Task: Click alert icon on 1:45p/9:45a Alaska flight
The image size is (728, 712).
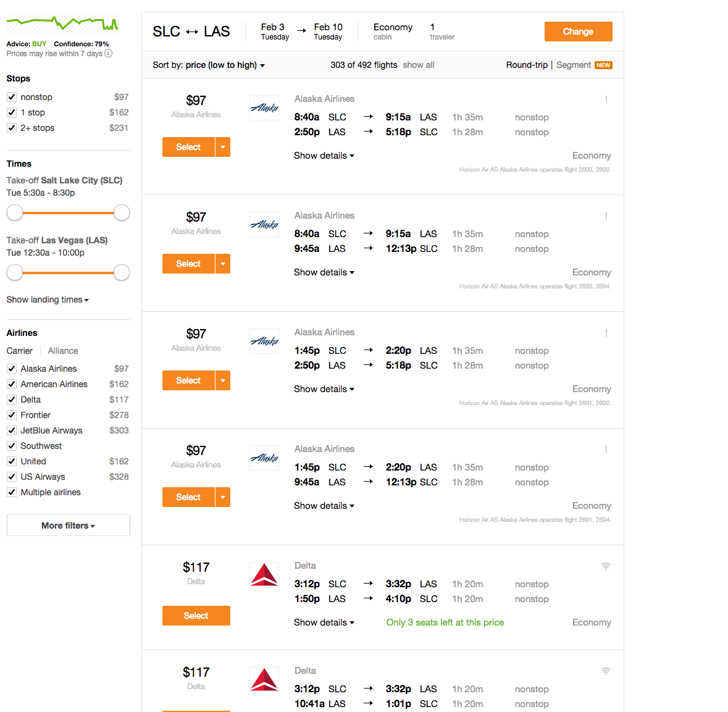Action: [606, 449]
